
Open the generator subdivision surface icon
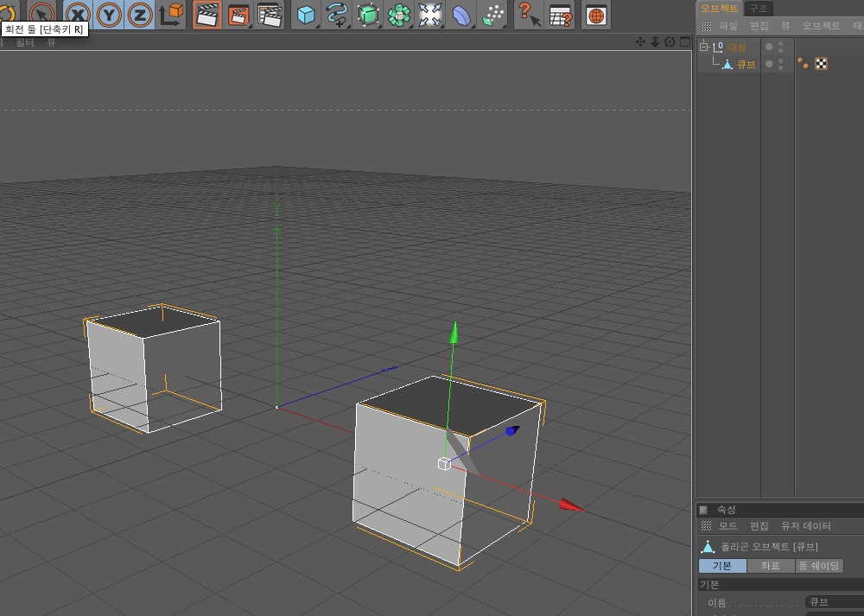coord(368,15)
